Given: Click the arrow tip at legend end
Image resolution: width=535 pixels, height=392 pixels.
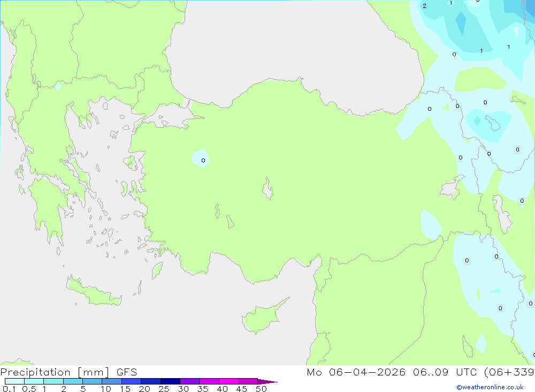Looking at the screenshot, I should [268, 381].
